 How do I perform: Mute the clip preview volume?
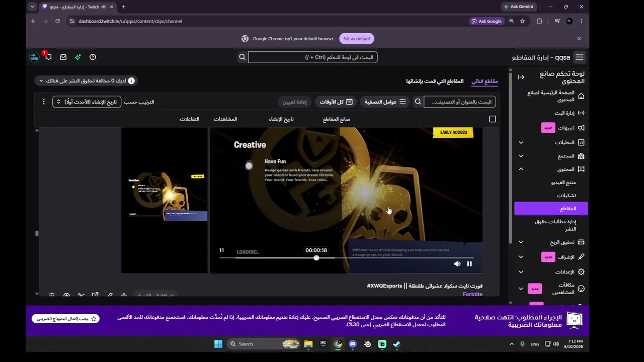tap(457, 264)
